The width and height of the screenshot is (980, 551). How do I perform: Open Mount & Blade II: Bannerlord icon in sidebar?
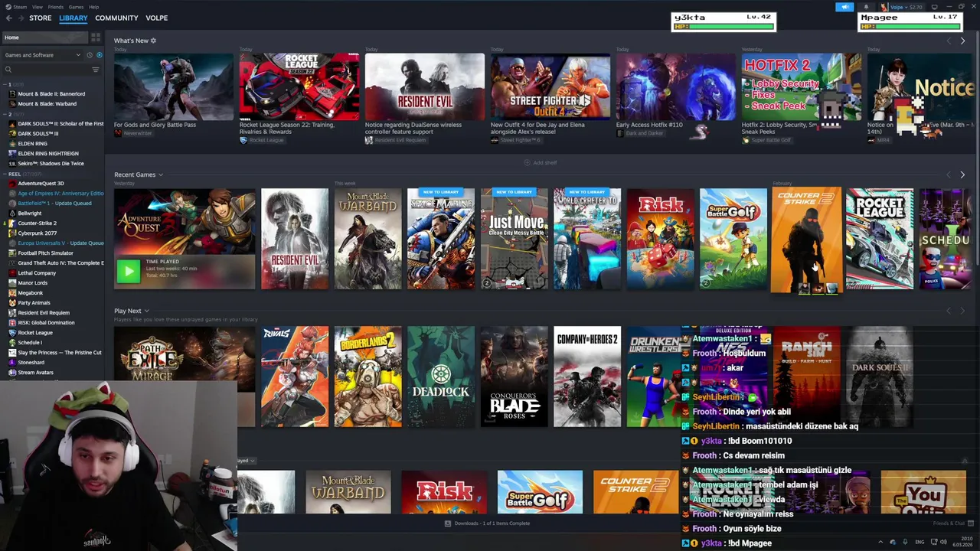12,94
